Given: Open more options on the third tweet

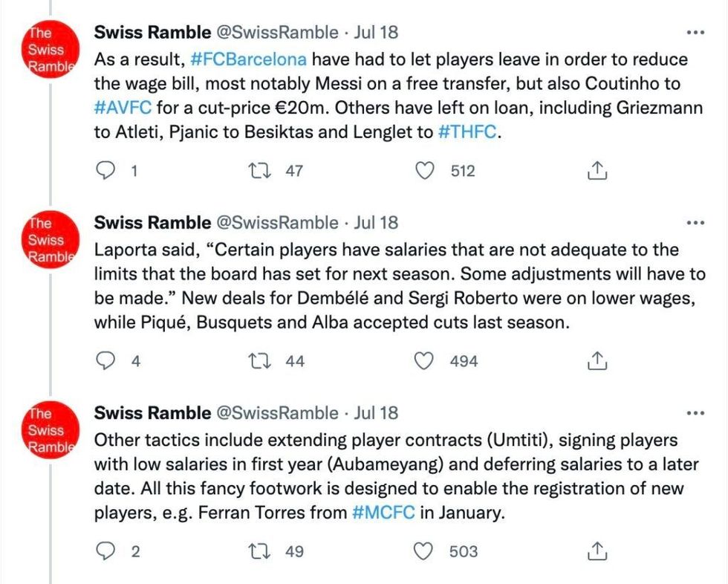Looking at the screenshot, I should click(696, 413).
